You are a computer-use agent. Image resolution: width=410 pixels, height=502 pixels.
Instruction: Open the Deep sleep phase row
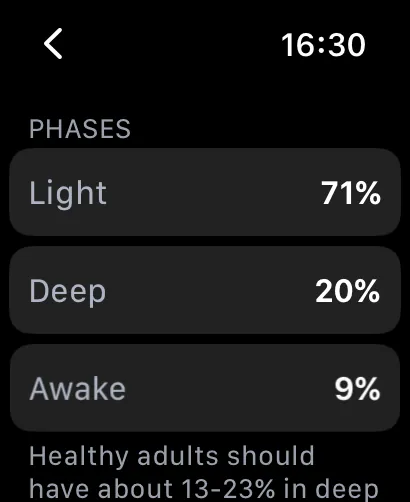tap(205, 290)
